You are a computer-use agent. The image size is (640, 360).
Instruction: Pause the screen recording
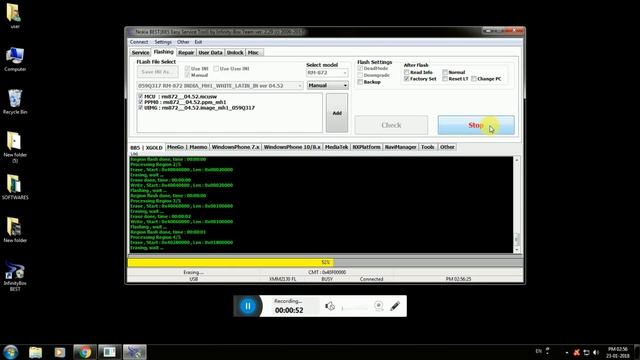click(x=248, y=306)
